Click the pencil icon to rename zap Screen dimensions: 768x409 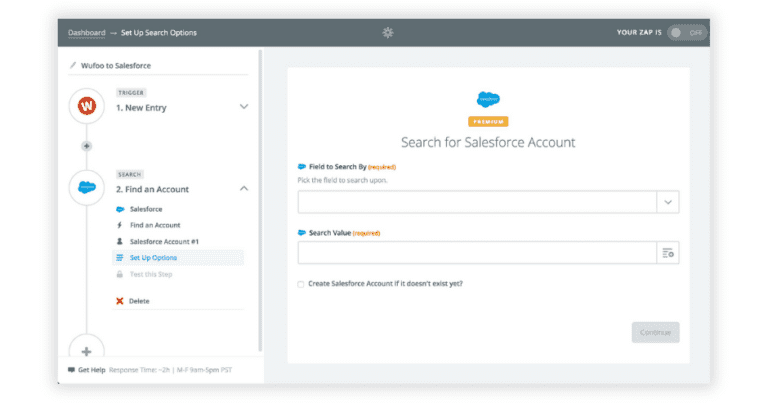click(72, 66)
